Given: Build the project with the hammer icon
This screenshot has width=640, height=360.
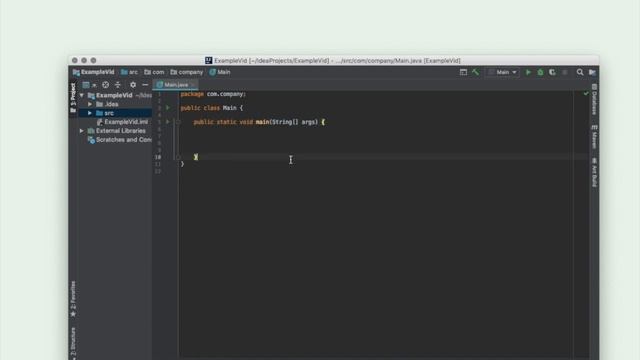Looking at the screenshot, I should [x=476, y=72].
